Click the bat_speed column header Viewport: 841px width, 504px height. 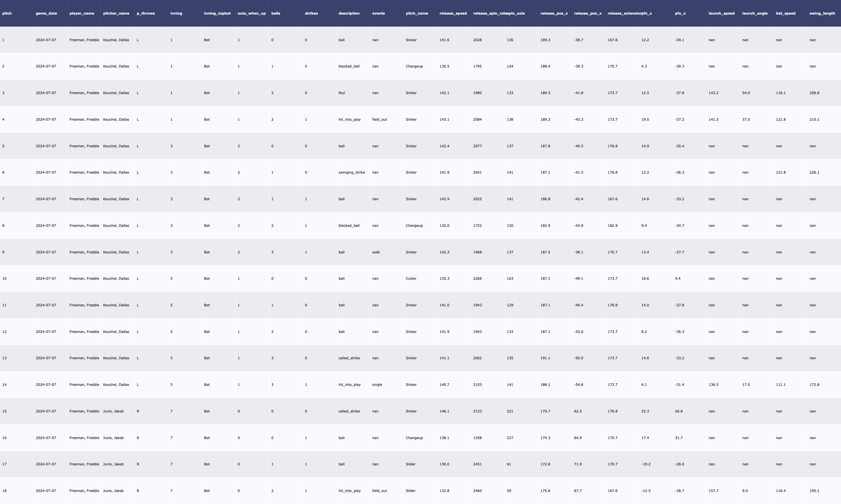coord(785,14)
